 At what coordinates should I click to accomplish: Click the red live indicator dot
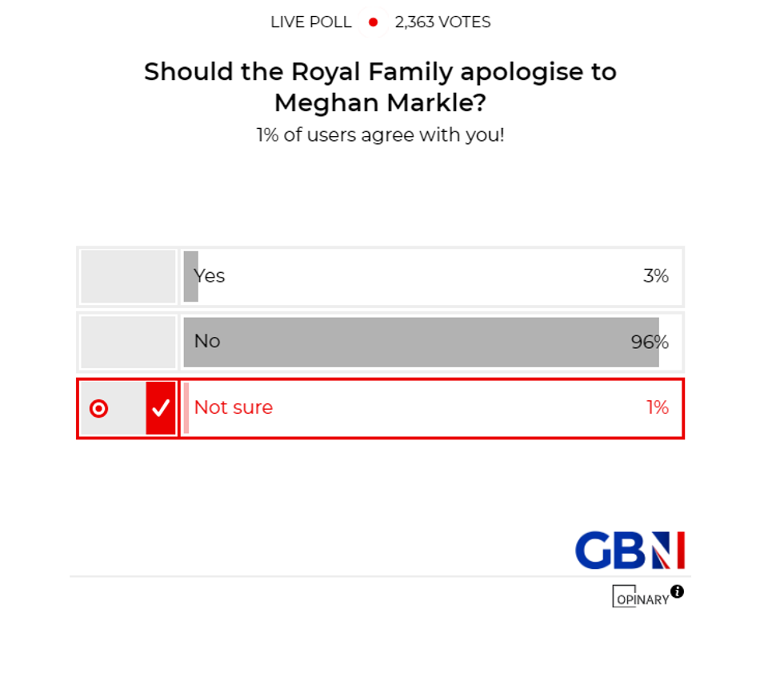373,22
